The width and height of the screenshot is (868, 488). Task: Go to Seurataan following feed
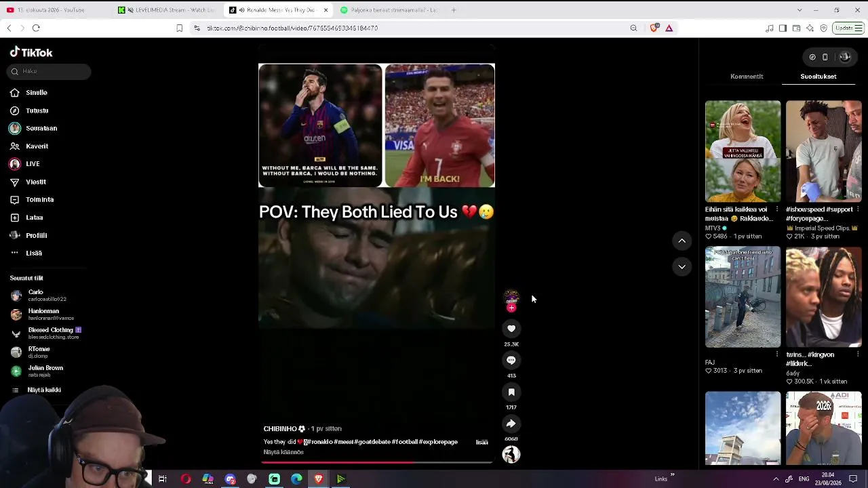(33, 128)
